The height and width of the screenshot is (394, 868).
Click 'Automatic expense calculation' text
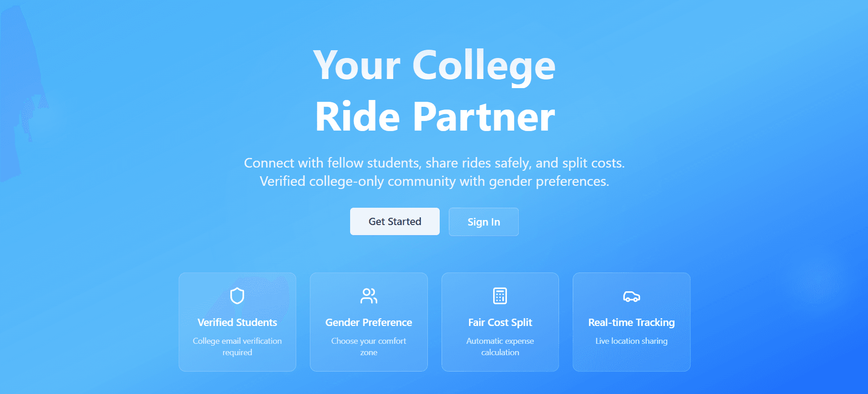click(x=500, y=347)
